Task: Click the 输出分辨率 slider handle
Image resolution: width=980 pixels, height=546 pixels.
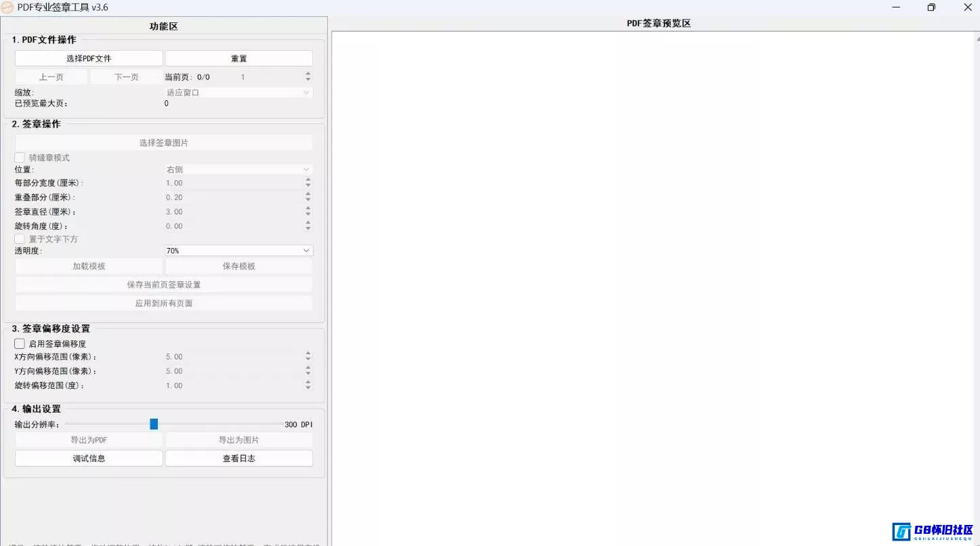Action: (x=154, y=423)
